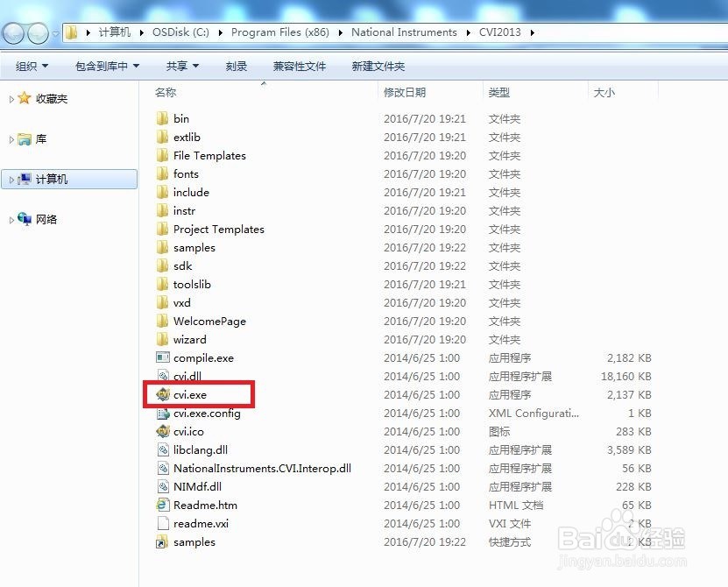Click the sdk folder icon
Screen dimensions: 728x587
pos(162,265)
